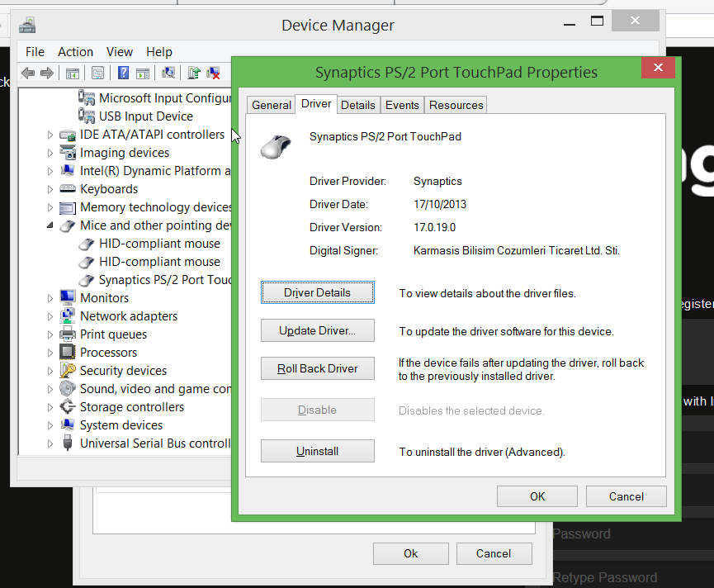Screen dimensions: 714x588
Task: Click the Processors chip icon
Action: (x=68, y=352)
